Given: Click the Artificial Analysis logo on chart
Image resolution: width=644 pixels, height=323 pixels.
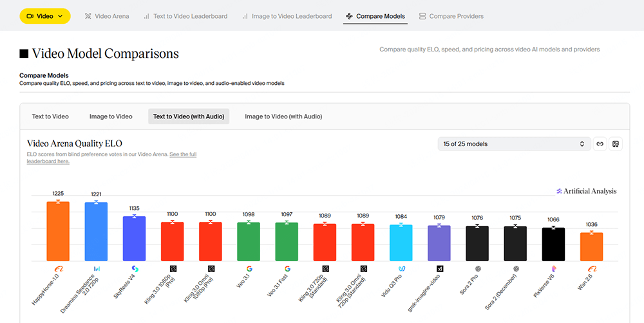Looking at the screenshot, I should tap(587, 191).
